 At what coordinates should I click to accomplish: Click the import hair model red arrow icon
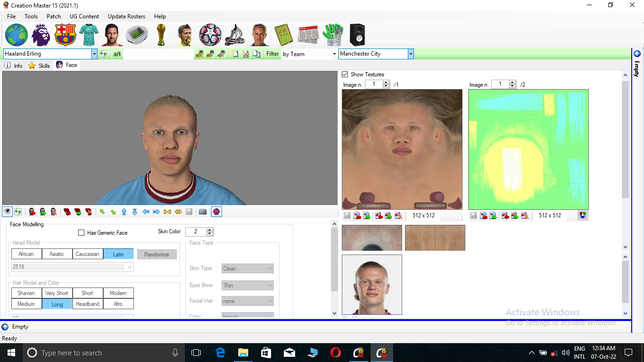point(67,212)
